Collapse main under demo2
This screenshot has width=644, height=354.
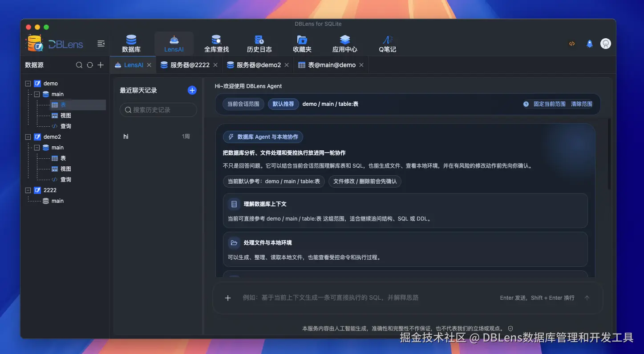[x=37, y=148]
